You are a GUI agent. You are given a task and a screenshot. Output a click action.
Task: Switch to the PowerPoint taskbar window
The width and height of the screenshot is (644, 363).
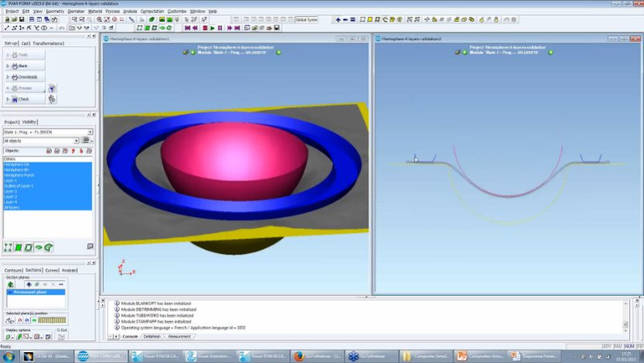tap(479, 356)
